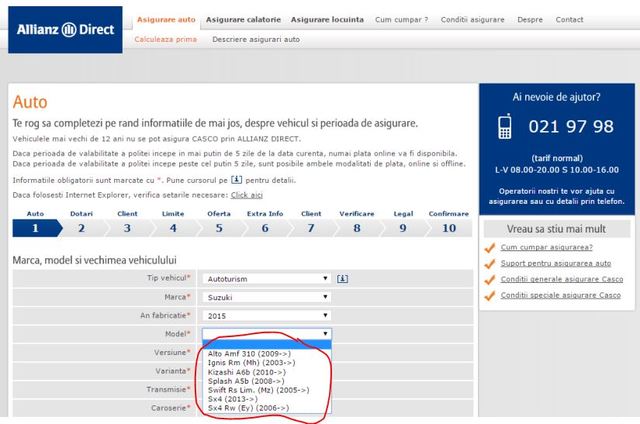This screenshot has height=424, width=640.
Task: Click Marca, model si vechimea vehiculului heading
Action: coord(95,260)
